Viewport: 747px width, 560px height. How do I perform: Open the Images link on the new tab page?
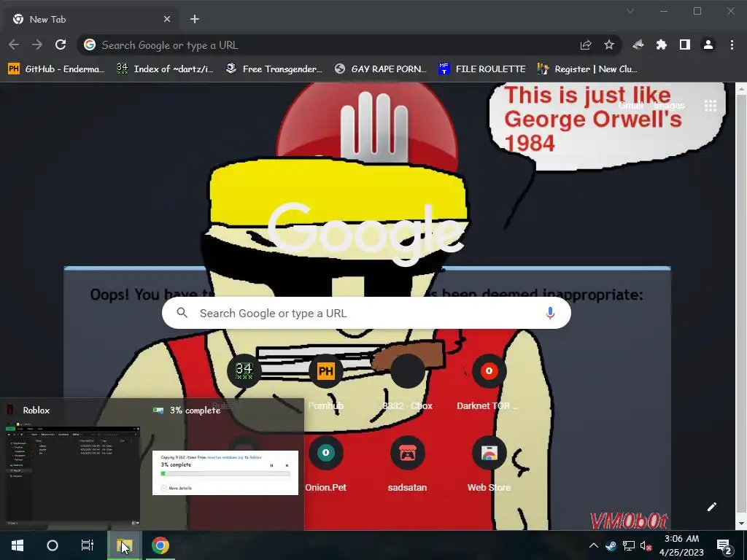pos(670,105)
